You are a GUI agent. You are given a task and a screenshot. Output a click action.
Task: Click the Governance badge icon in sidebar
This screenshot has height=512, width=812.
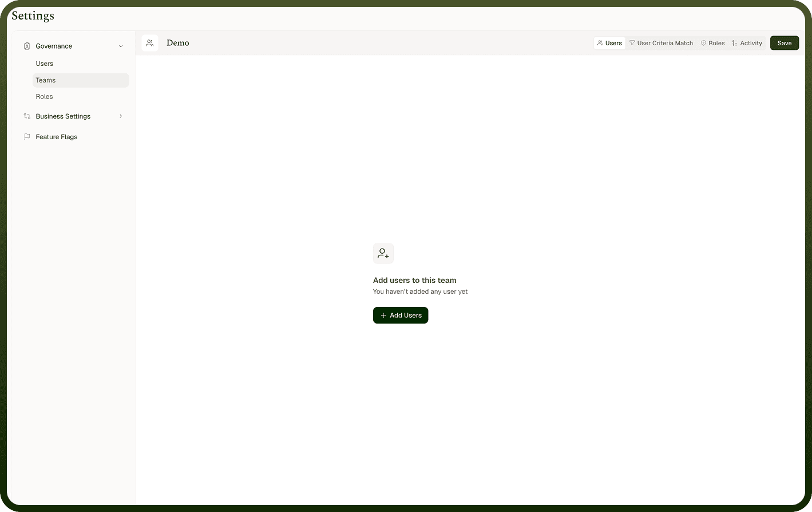(x=27, y=46)
